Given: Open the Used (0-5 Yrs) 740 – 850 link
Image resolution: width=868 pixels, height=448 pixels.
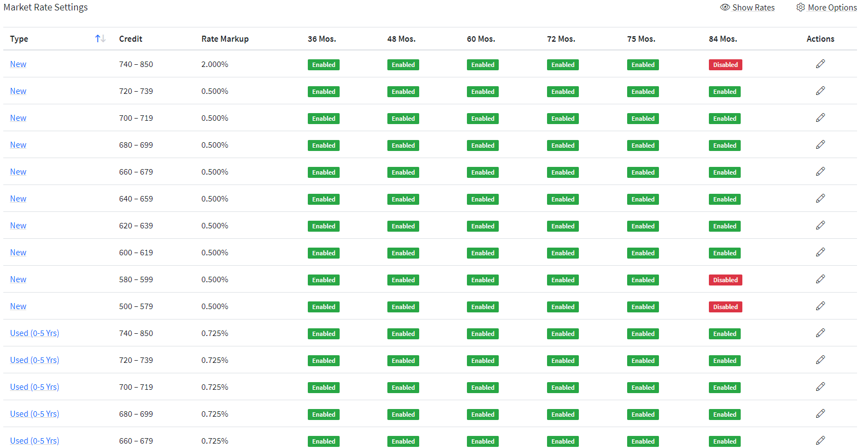Looking at the screenshot, I should [35, 333].
